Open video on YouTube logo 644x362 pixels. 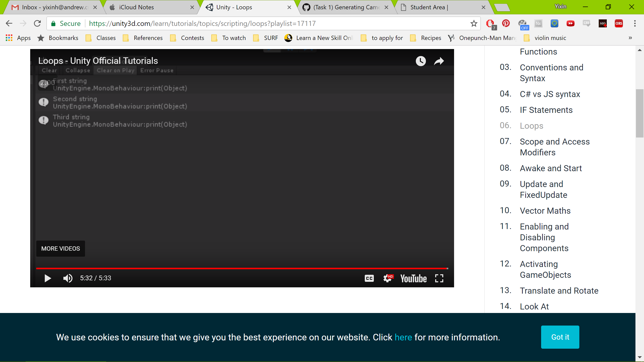click(413, 279)
